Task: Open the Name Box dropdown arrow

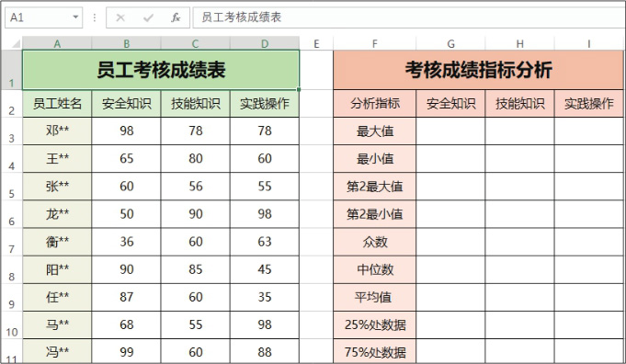Action: click(x=75, y=17)
